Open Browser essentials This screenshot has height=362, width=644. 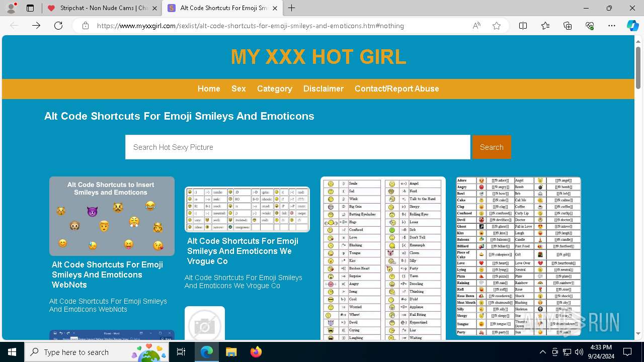click(590, 26)
